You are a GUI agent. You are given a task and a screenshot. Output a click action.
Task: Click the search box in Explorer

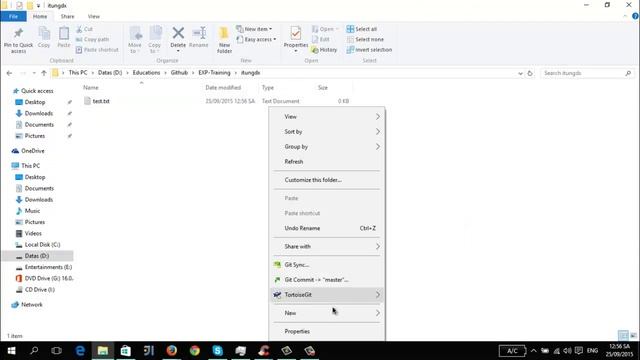point(587,73)
